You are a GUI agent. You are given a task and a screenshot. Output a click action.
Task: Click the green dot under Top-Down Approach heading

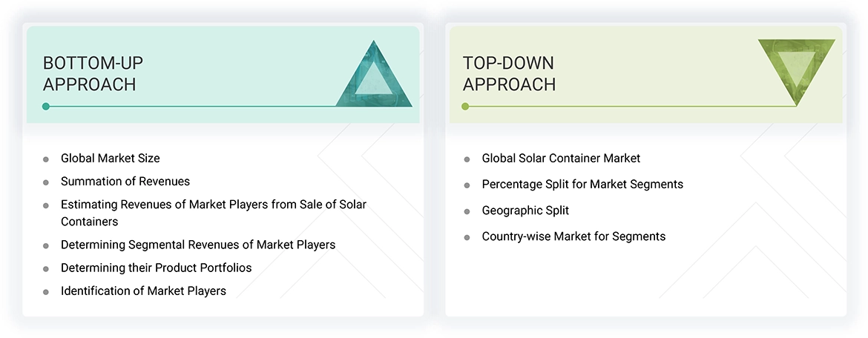465,107
